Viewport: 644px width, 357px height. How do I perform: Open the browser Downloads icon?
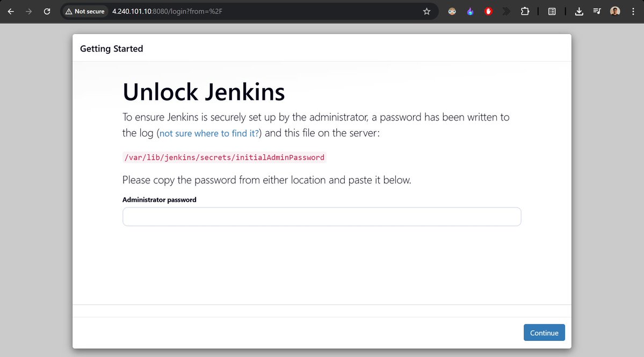coord(579,11)
